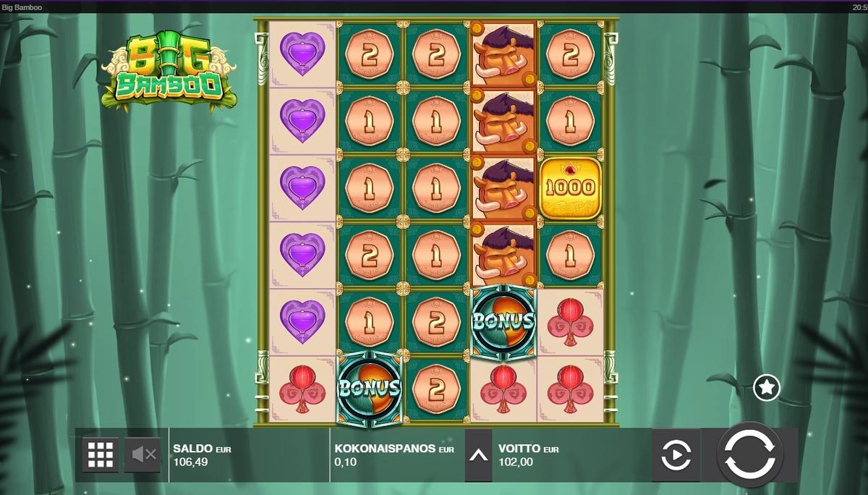Expand the bet amount chevron
The image size is (868, 495).
[478, 455]
